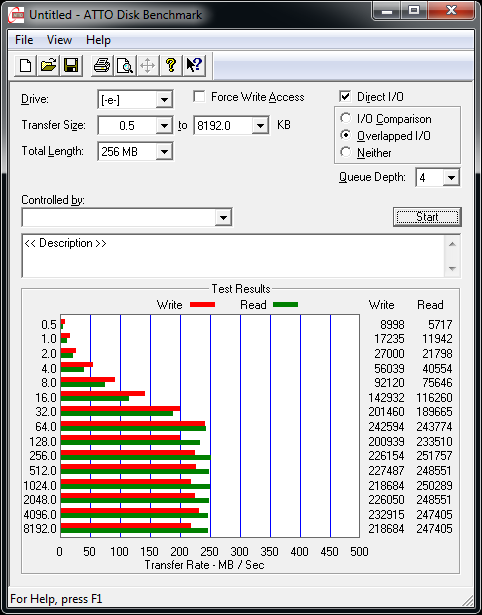Print results using the printer icon

click(x=102, y=65)
